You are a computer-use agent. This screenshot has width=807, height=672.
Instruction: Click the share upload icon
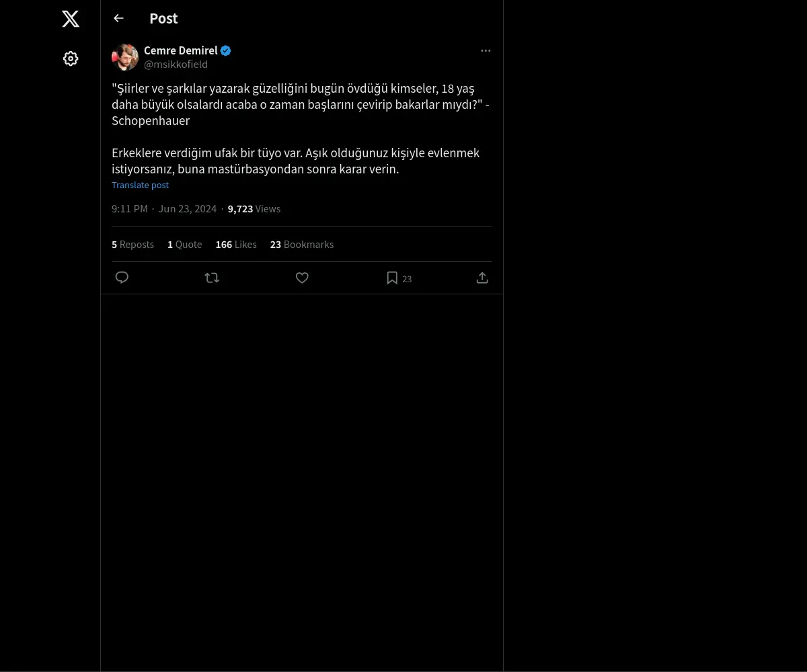tap(482, 278)
